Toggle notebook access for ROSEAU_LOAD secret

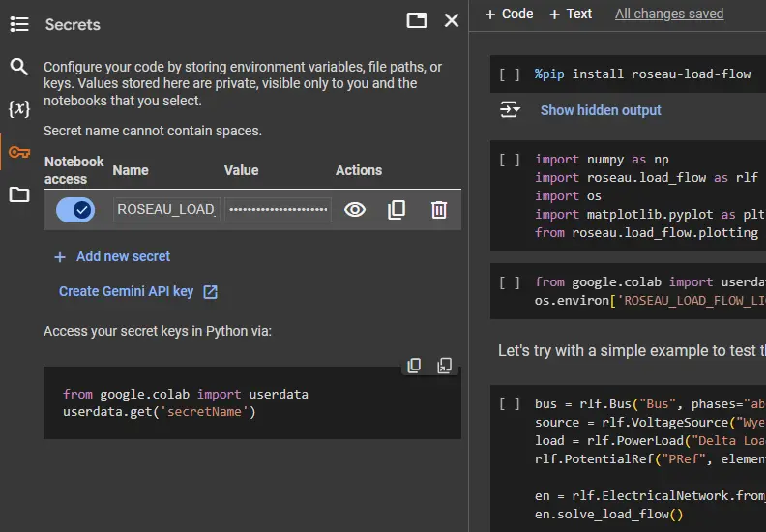pos(75,210)
